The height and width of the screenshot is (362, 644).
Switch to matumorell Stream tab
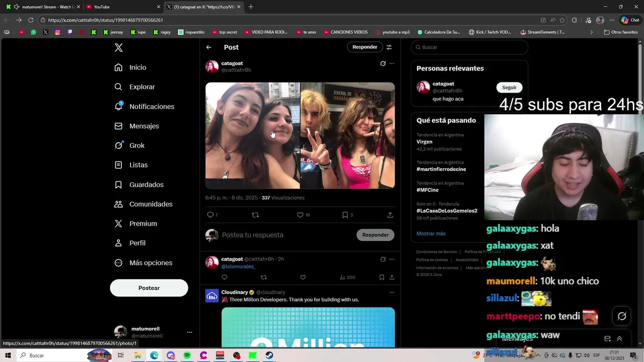(x=43, y=7)
